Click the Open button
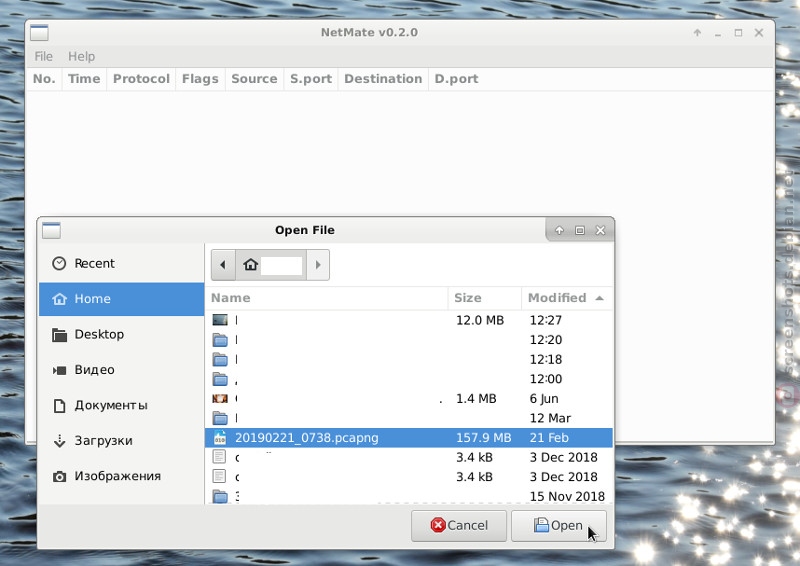Screen dimensions: 800x566 click(559, 526)
